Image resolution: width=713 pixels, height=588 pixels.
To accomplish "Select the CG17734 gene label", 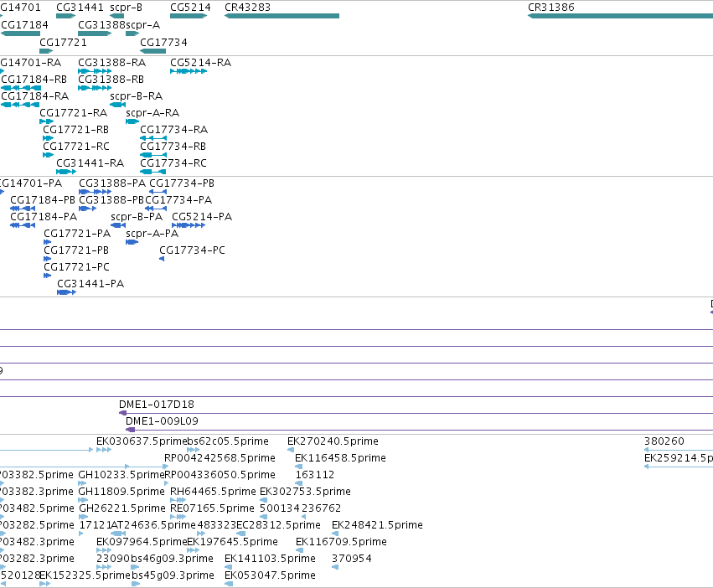I will (x=163, y=42).
